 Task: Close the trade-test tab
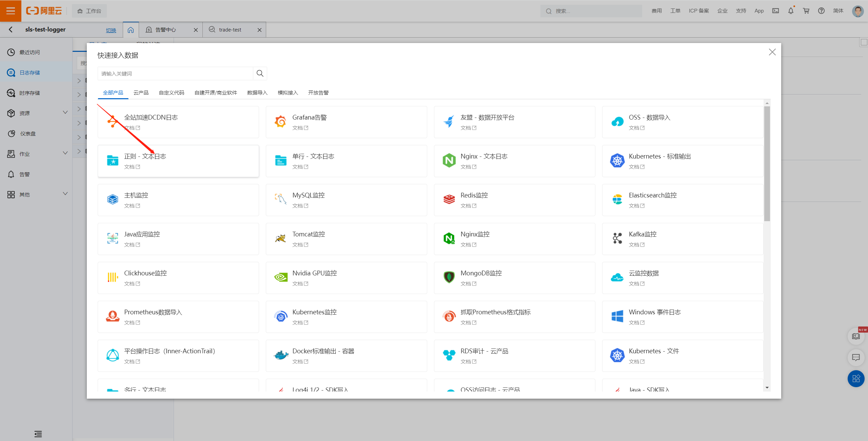(x=259, y=30)
